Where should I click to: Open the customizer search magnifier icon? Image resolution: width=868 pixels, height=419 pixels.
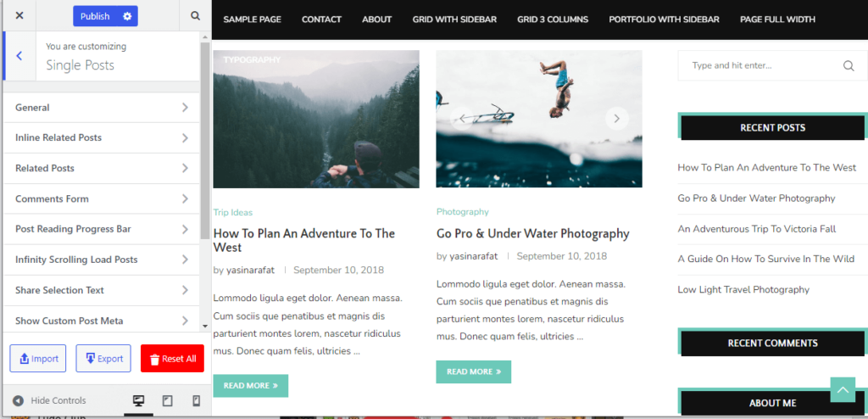[195, 16]
